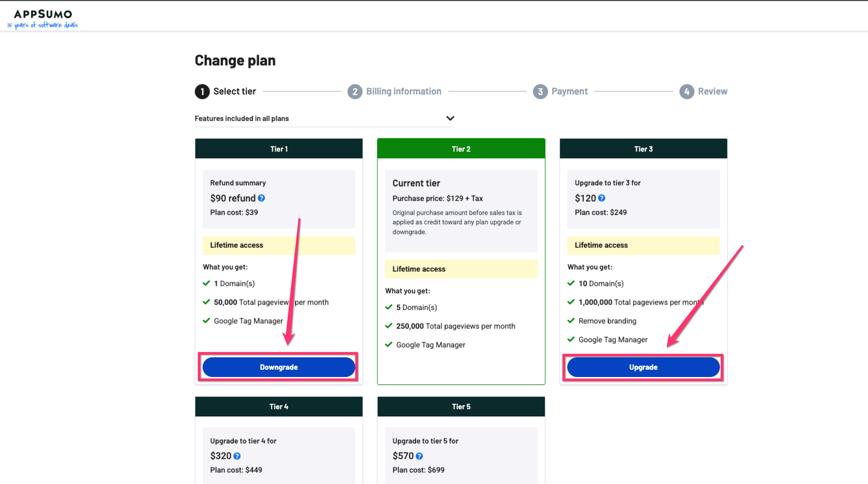The image size is (868, 484).
Task: Select the Tier 4 plan header
Action: pyautogui.click(x=279, y=407)
